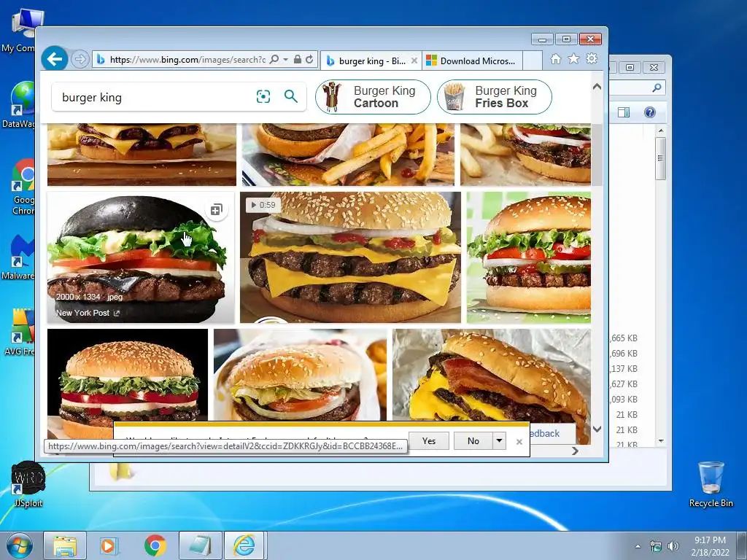Open the New York Post source link
Screen dimensions: 747x560
coord(88,313)
